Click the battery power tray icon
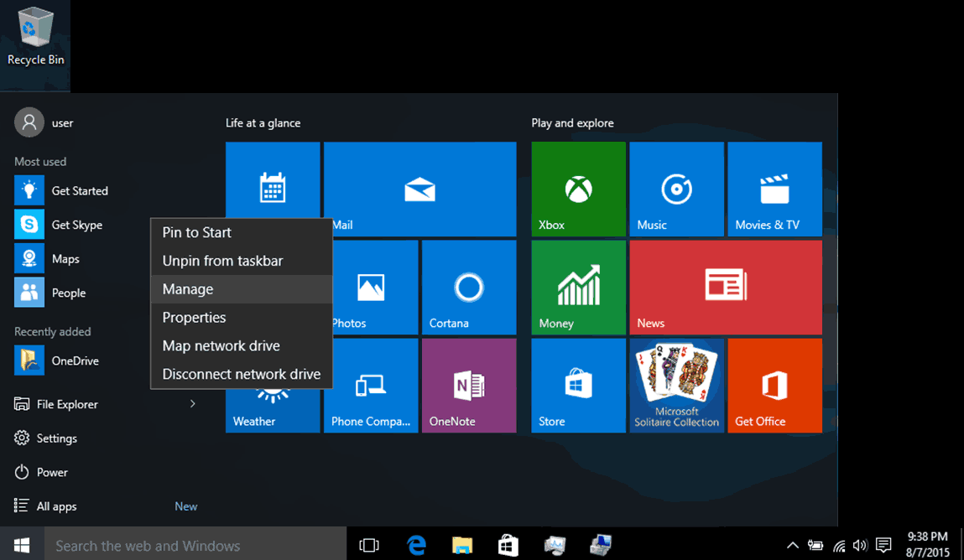 [815, 545]
